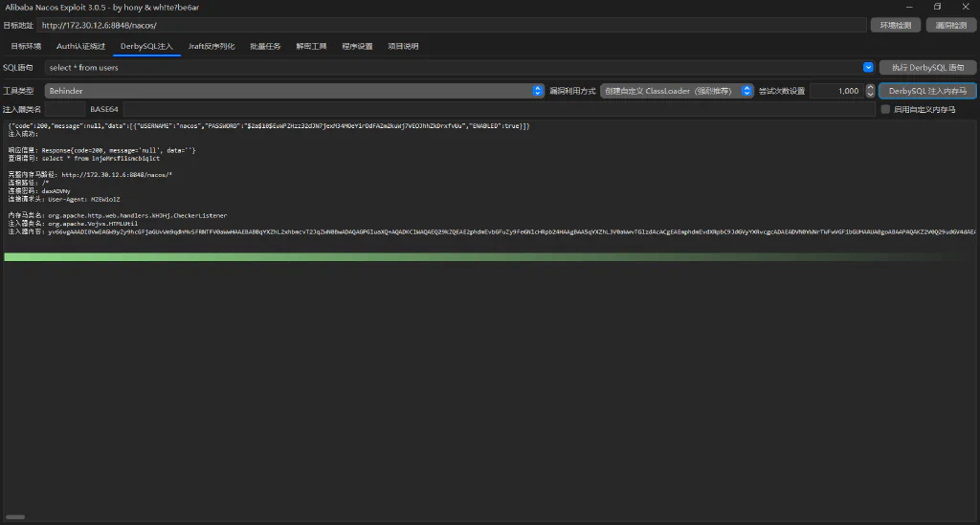
Task: Click the User-Agent header output line
Action: coord(64,199)
